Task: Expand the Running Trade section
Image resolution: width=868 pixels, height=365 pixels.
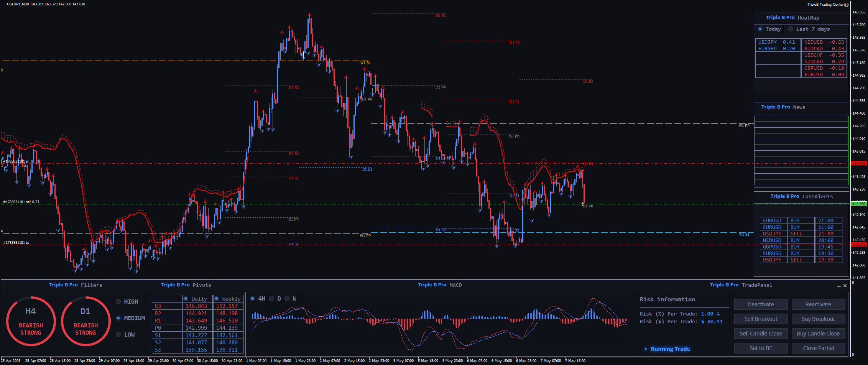Action: point(646,349)
